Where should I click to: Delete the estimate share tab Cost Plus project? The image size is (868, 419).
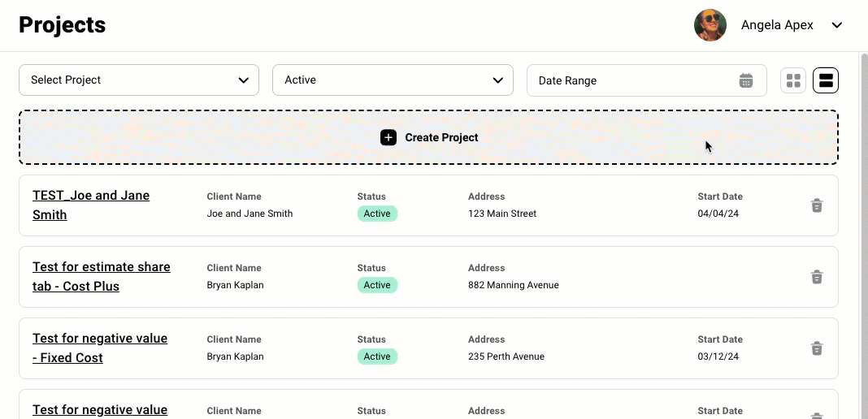pyautogui.click(x=817, y=277)
